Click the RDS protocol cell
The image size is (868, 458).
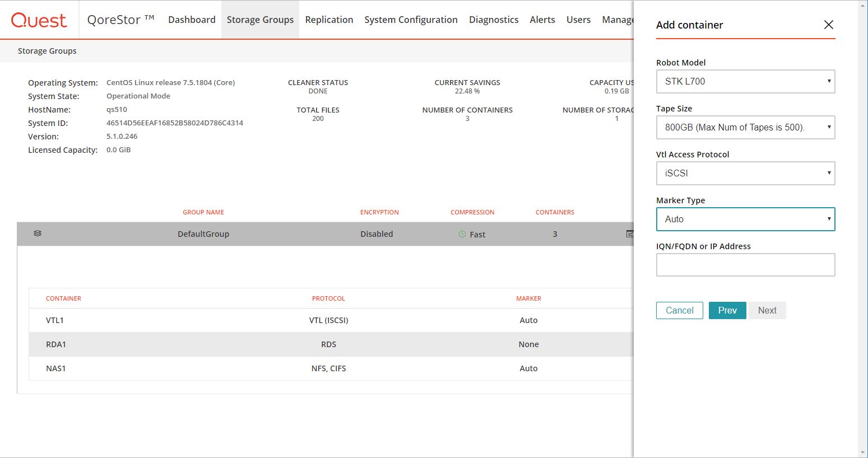(328, 344)
